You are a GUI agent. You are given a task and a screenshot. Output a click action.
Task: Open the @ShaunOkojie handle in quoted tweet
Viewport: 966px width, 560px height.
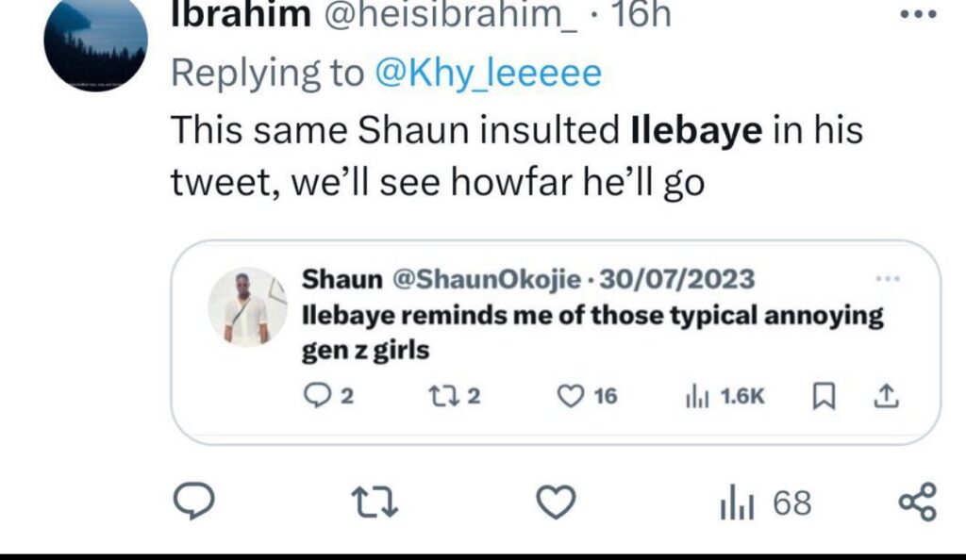click(x=486, y=279)
